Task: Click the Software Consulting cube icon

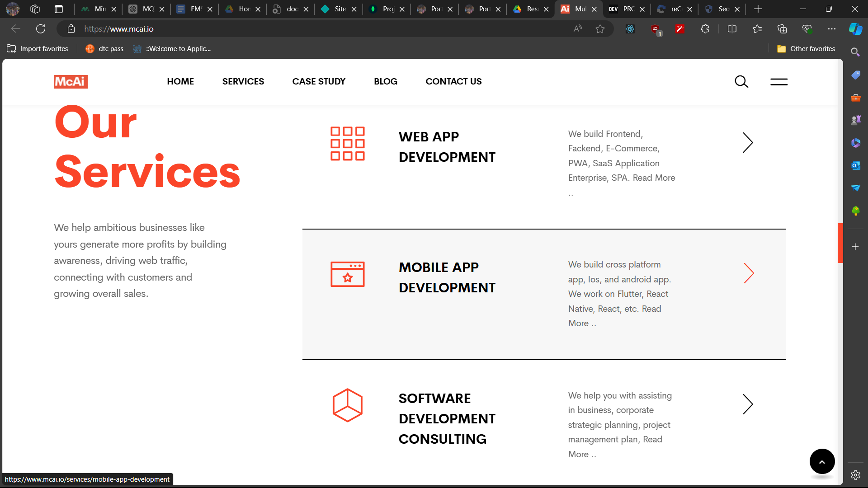Action: coord(347,405)
